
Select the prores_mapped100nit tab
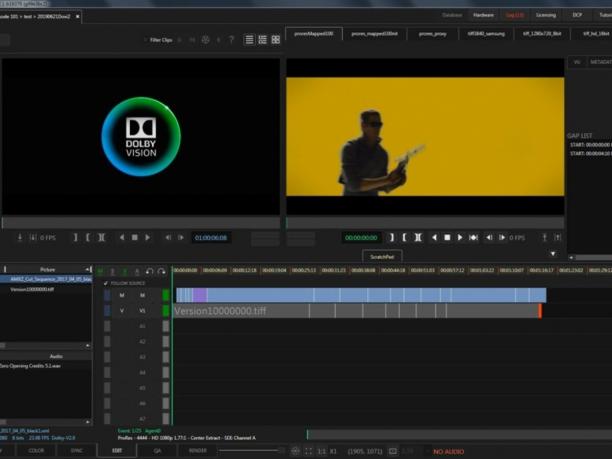pos(375,34)
